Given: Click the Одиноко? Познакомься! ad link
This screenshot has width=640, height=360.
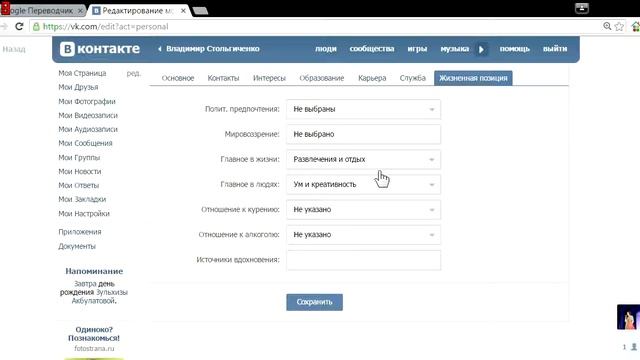Looking at the screenshot, I should point(94,333).
